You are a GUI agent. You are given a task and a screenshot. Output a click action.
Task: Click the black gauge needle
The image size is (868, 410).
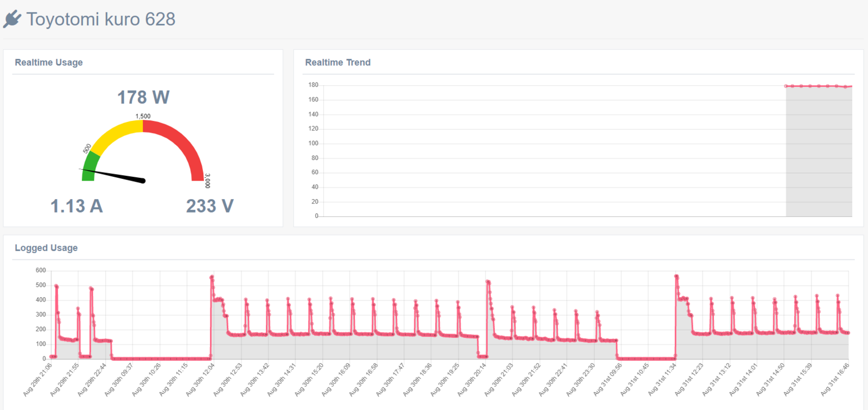114,175
